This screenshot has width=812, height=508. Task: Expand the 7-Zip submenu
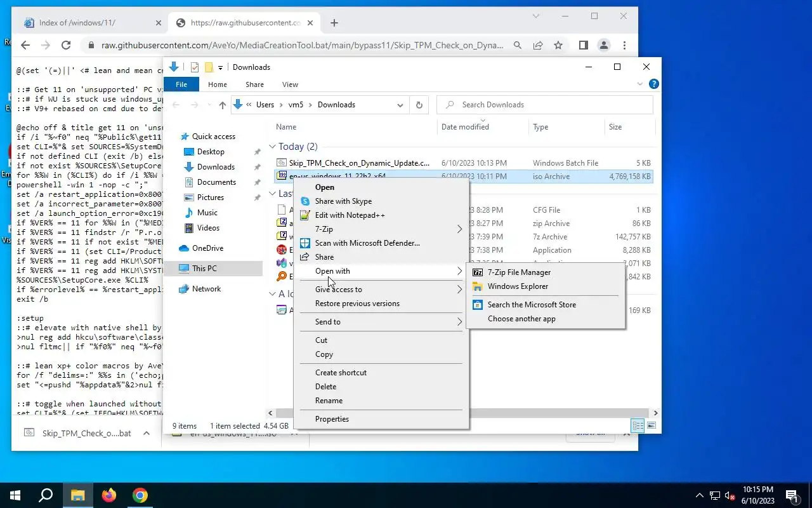[381, 229]
